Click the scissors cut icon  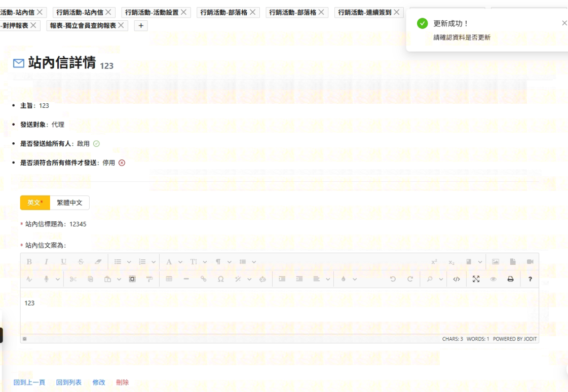[x=73, y=279]
